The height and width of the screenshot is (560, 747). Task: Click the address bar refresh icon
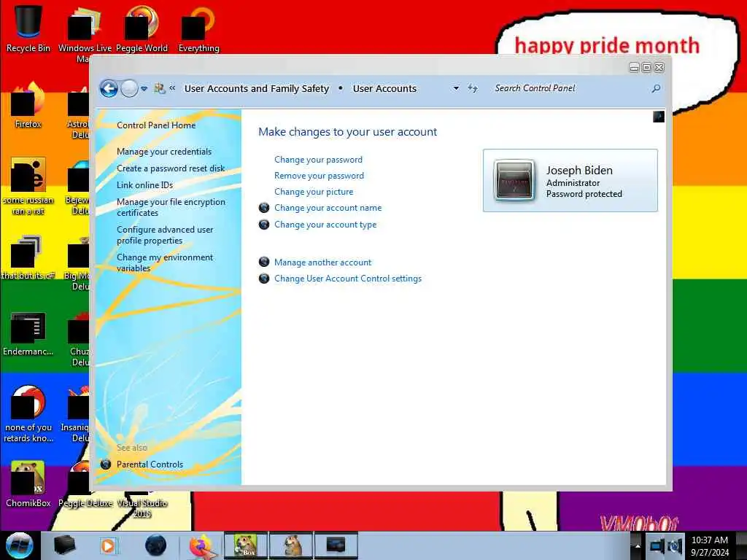click(472, 88)
